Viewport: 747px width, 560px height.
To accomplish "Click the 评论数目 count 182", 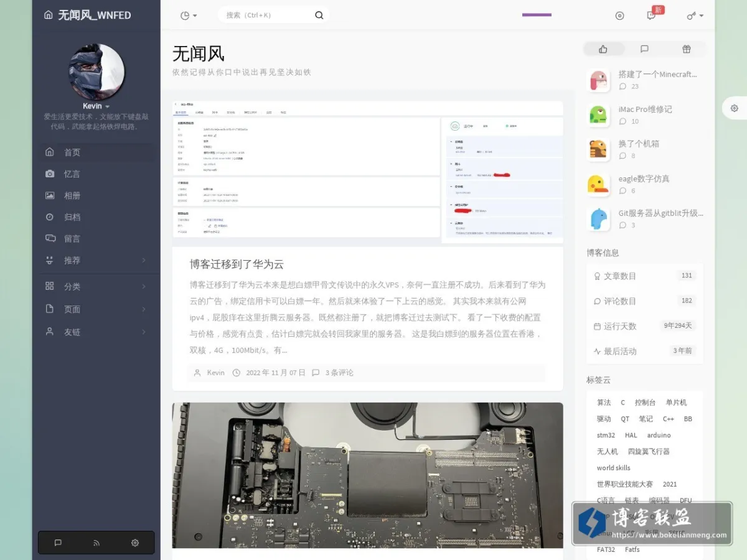I will [x=687, y=301].
